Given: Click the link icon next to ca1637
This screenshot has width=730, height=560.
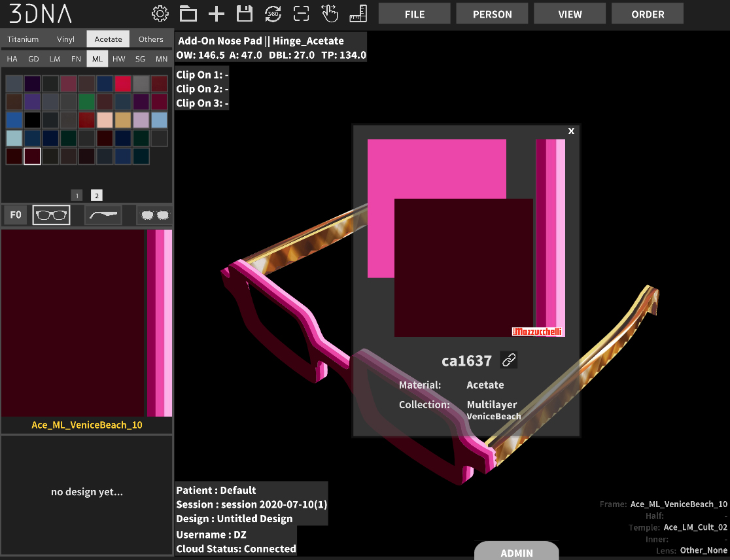Looking at the screenshot, I should pyautogui.click(x=509, y=360).
